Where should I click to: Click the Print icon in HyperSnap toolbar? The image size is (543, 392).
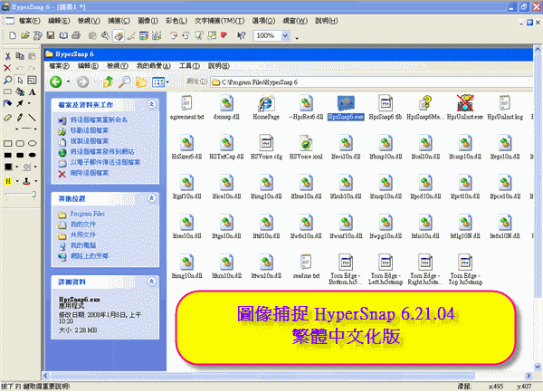[77, 35]
